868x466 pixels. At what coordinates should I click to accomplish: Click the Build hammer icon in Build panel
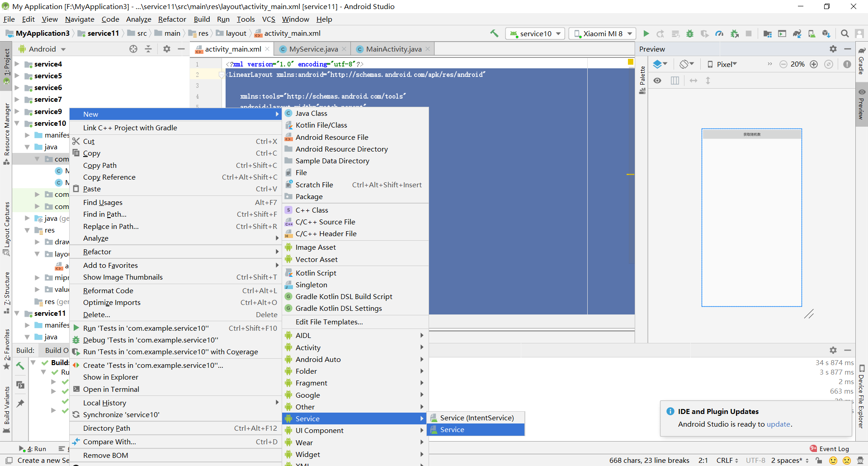[20, 366]
